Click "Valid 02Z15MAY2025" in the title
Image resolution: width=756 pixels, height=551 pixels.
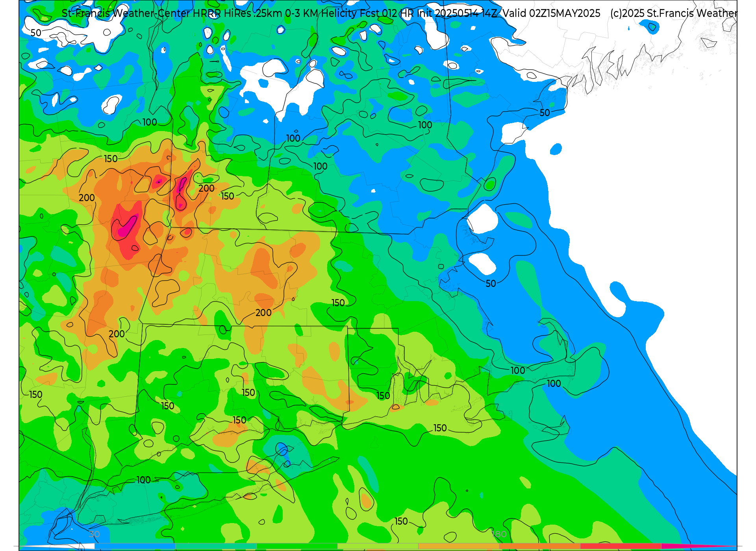(551, 13)
